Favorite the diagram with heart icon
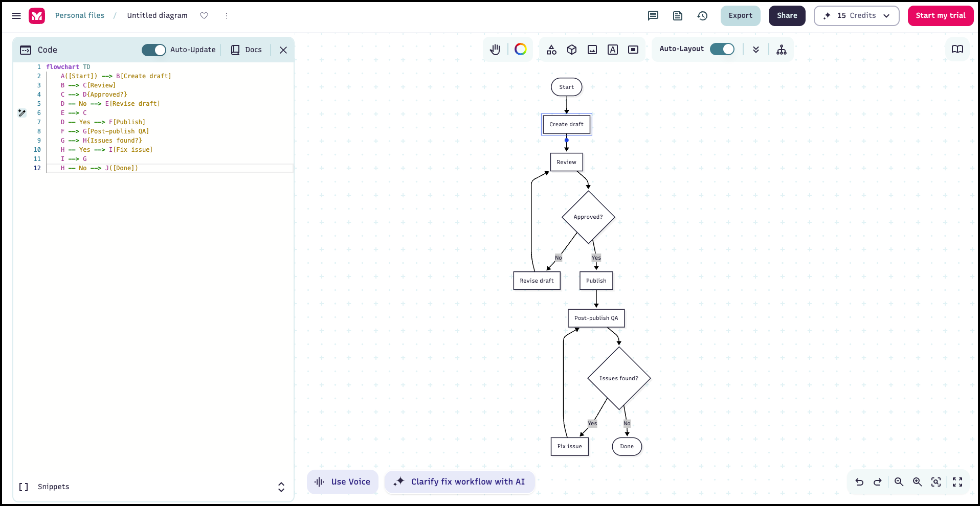The image size is (980, 506). [x=204, y=16]
